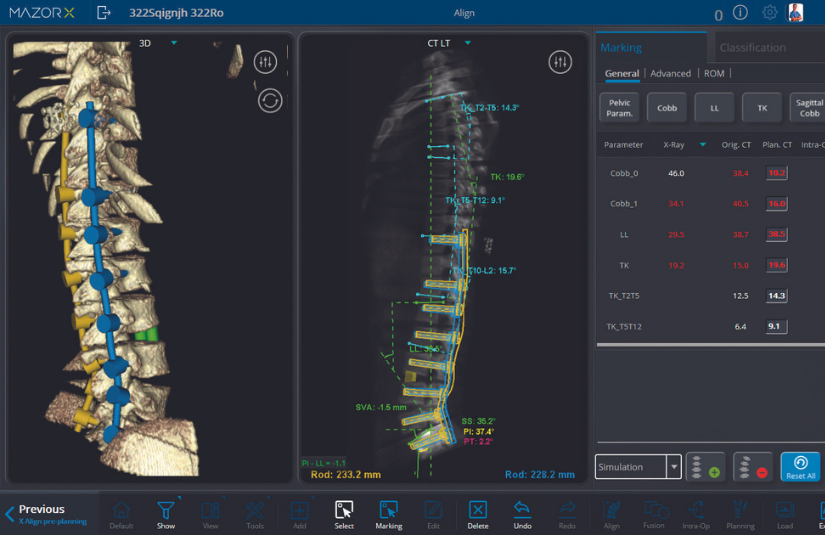Screen dimensions: 825x535
Task: Click TK_T2T5 Plan. CT value 14.3
Action: 777,296
